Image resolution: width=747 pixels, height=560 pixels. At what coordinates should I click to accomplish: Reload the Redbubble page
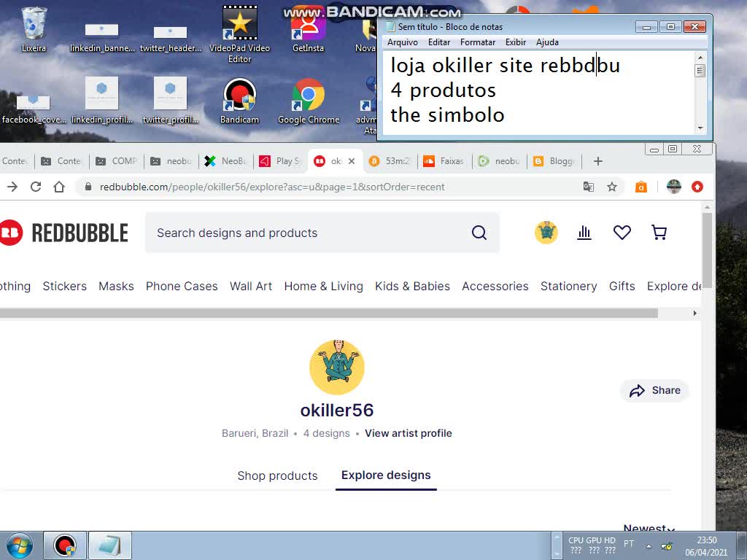coord(36,187)
